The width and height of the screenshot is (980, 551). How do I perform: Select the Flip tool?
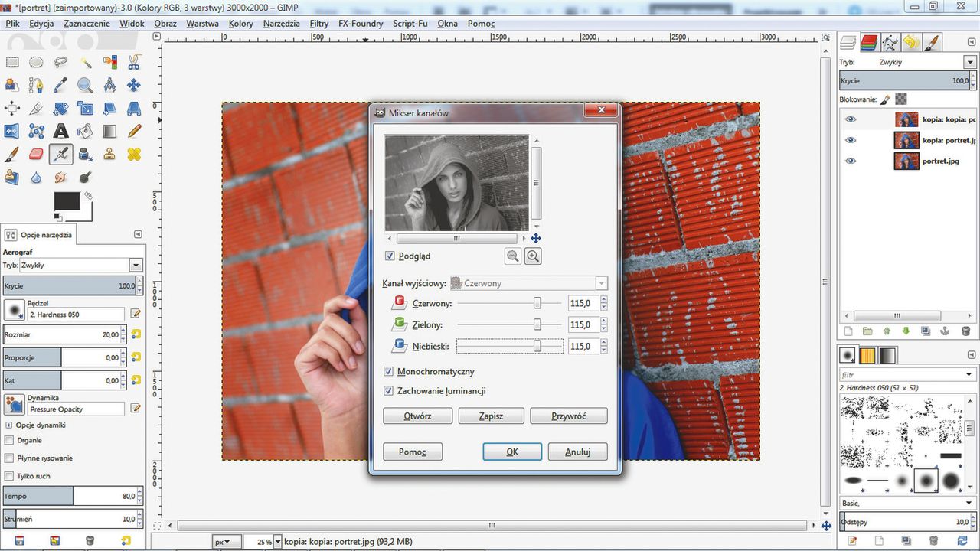[x=11, y=132]
